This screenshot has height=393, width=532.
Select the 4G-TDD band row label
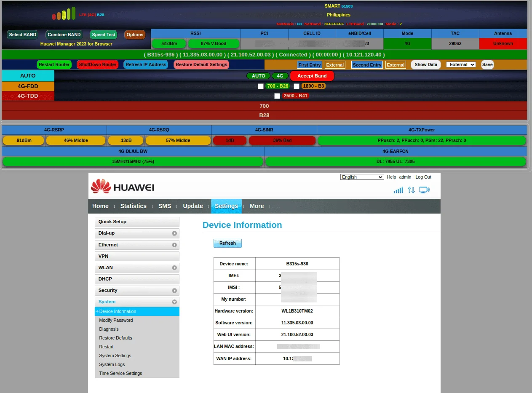28,96
